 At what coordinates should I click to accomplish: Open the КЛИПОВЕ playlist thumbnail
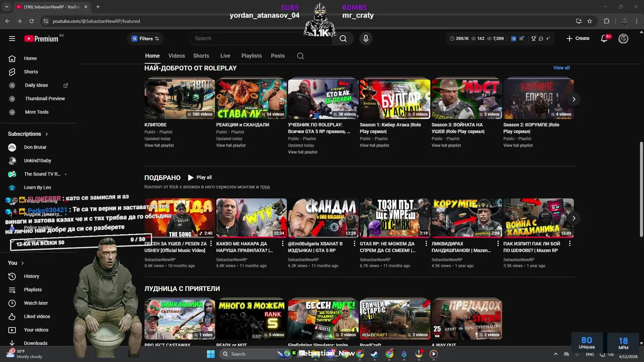[180, 99]
